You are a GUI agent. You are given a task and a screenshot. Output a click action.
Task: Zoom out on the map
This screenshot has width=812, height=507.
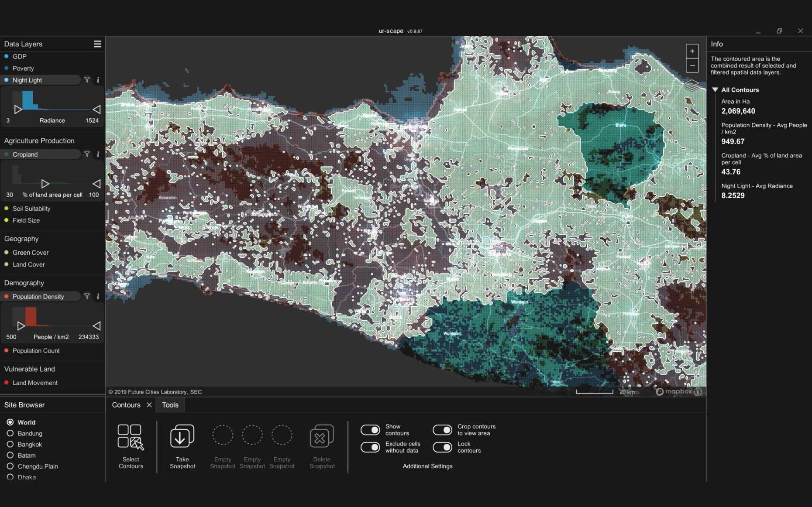click(692, 65)
